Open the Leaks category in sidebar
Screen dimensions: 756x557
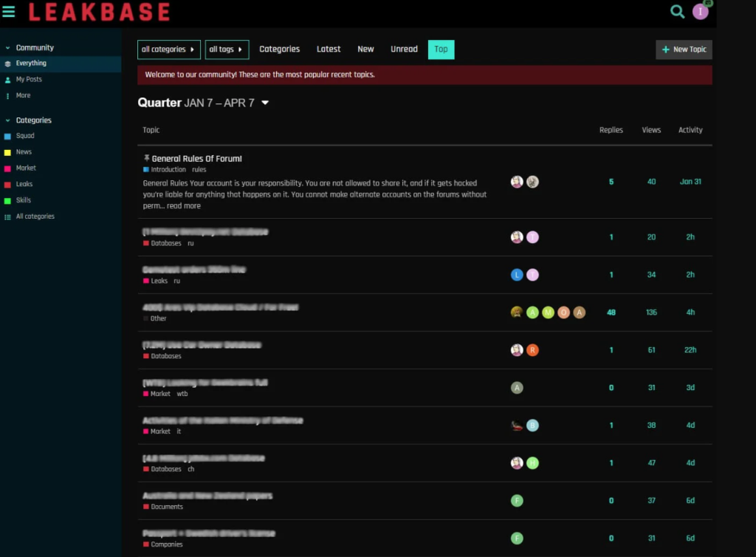click(x=24, y=184)
